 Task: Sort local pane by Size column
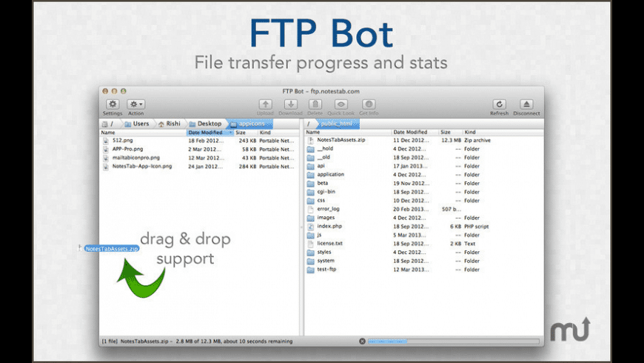coord(246,133)
